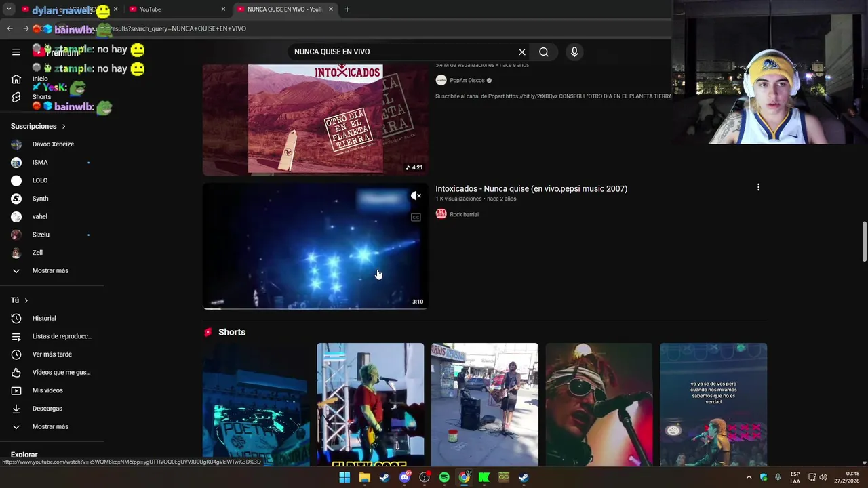Go back with the browser arrow
Screen dimensions: 868x488
click(9, 28)
